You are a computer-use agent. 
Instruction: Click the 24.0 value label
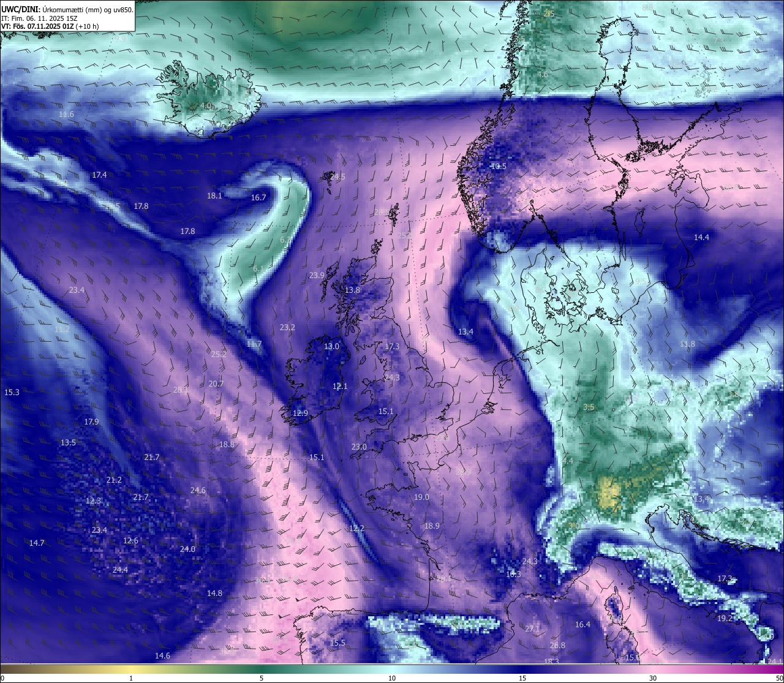coord(187,549)
